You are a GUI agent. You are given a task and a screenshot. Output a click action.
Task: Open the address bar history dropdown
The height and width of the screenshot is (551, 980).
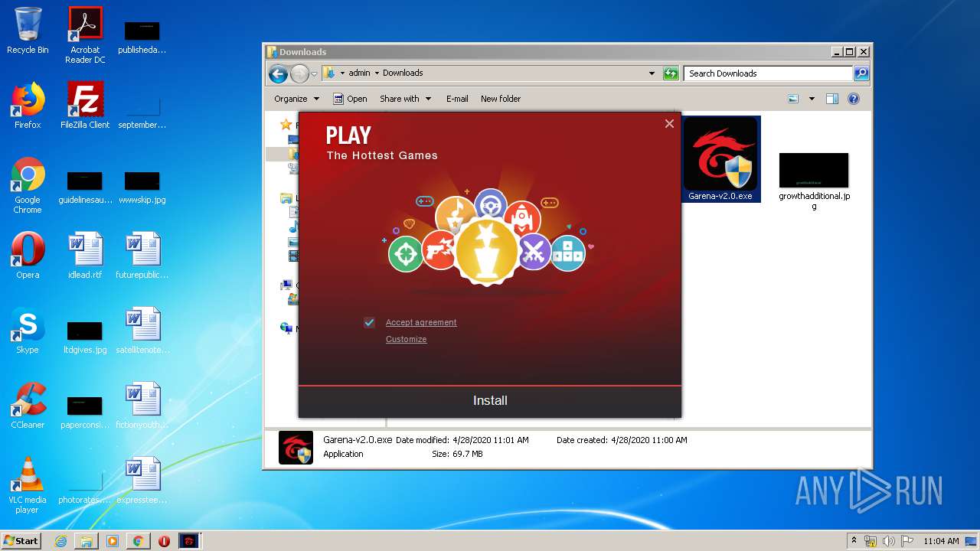[x=652, y=73]
